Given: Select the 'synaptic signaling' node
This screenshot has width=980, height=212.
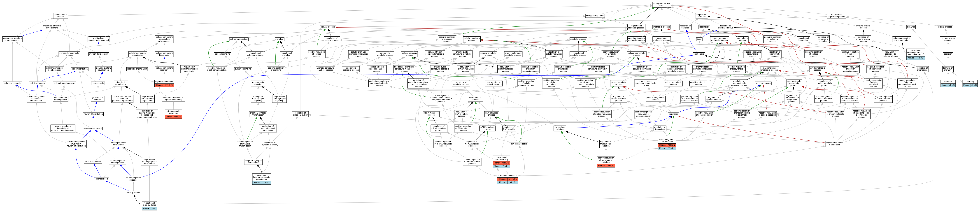Looking at the screenshot, I should point(243,69).
